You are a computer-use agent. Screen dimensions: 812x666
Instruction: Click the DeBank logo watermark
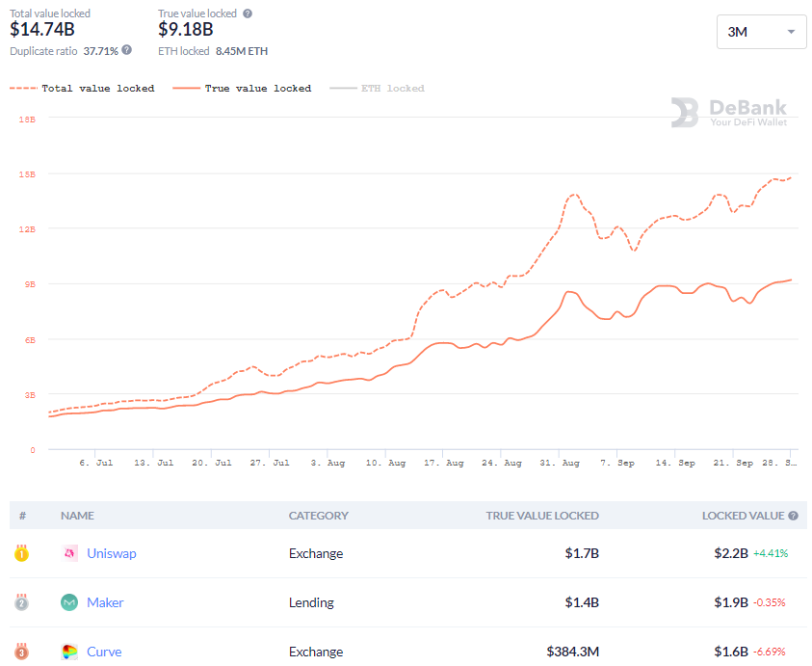pyautogui.click(x=729, y=113)
